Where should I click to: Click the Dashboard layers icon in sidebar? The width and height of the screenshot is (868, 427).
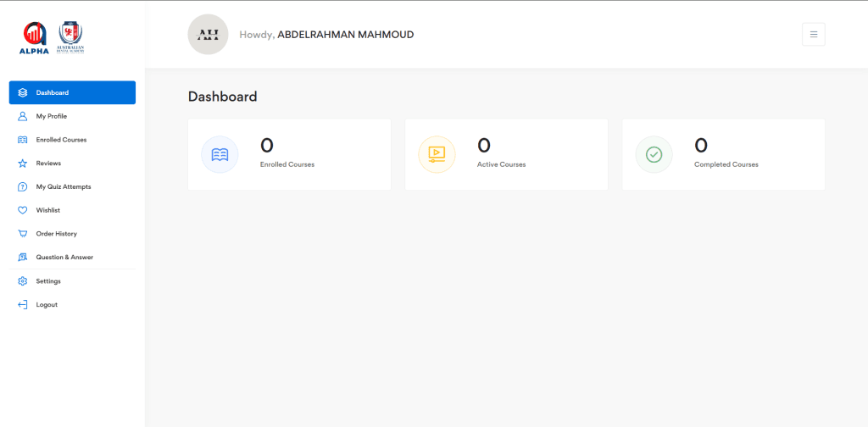[23, 92]
